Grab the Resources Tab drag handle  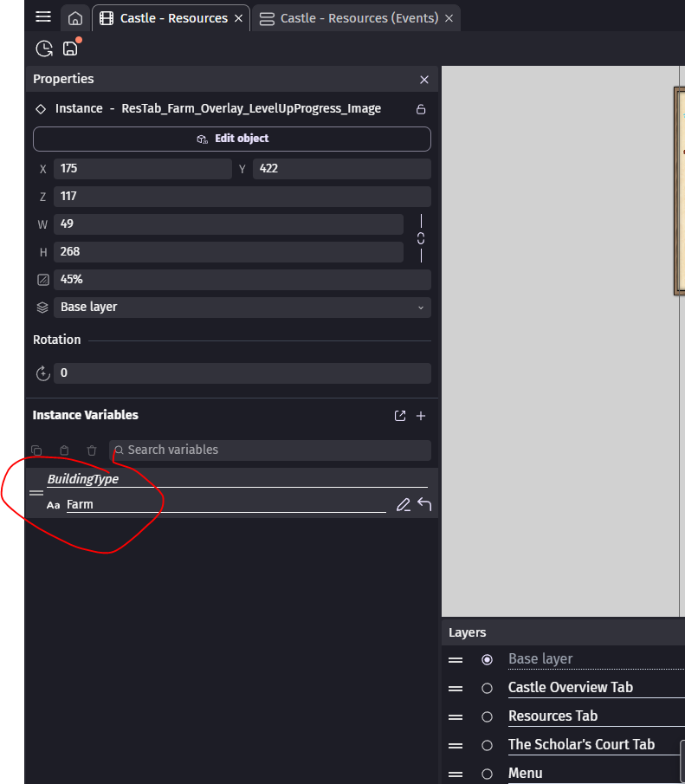(x=455, y=717)
